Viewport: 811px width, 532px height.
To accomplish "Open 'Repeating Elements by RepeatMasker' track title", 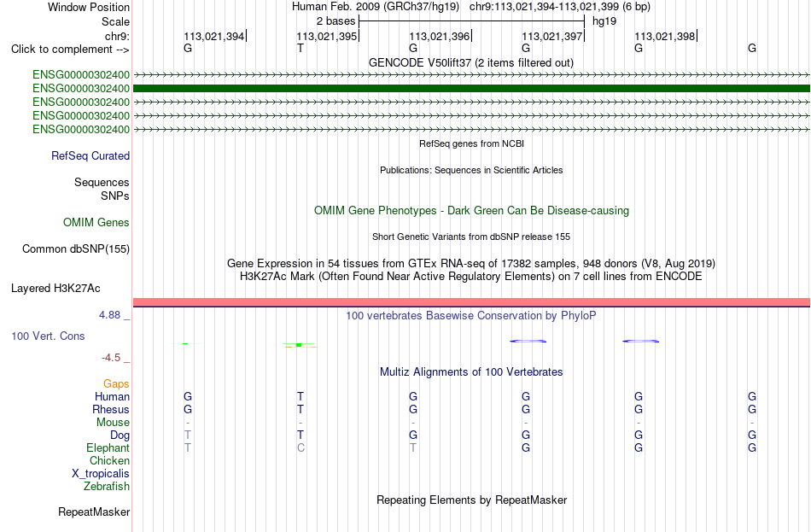I will click(x=471, y=500).
